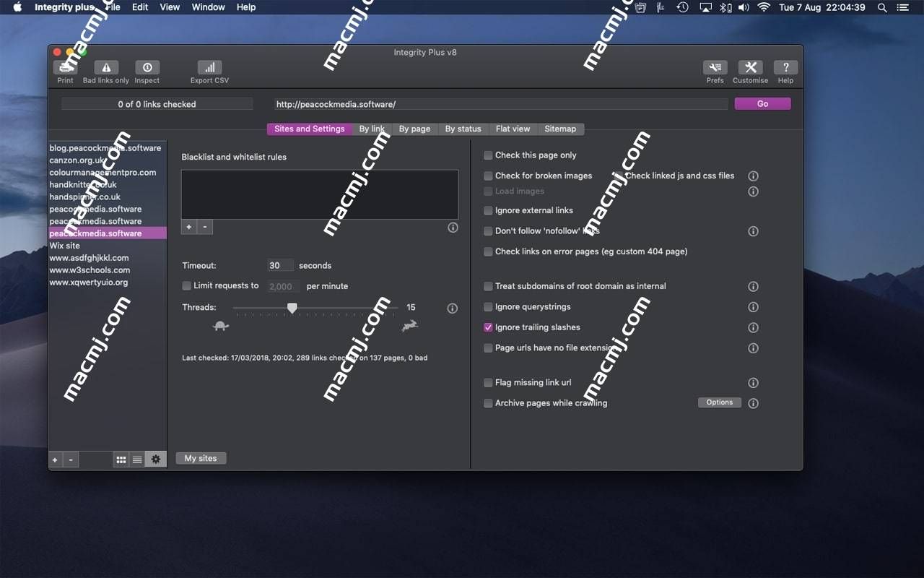
Task: Show info for Ignore trailing slashes
Action: pyautogui.click(x=753, y=327)
